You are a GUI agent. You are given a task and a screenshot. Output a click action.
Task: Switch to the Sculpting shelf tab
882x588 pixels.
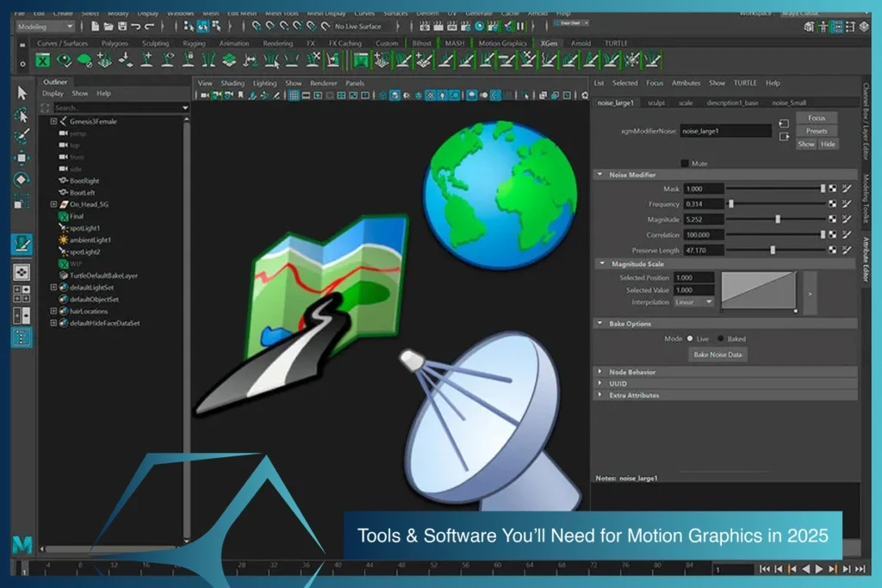coord(155,43)
